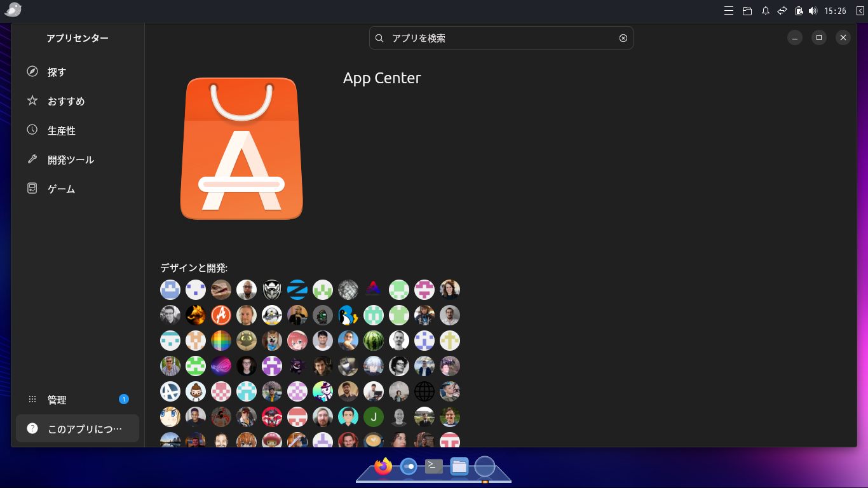Launch Firefox from the dock

coord(383,467)
